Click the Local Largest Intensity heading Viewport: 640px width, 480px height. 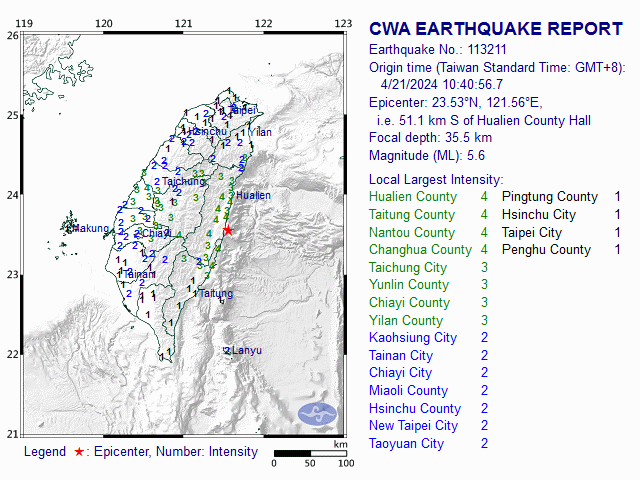tap(435, 177)
